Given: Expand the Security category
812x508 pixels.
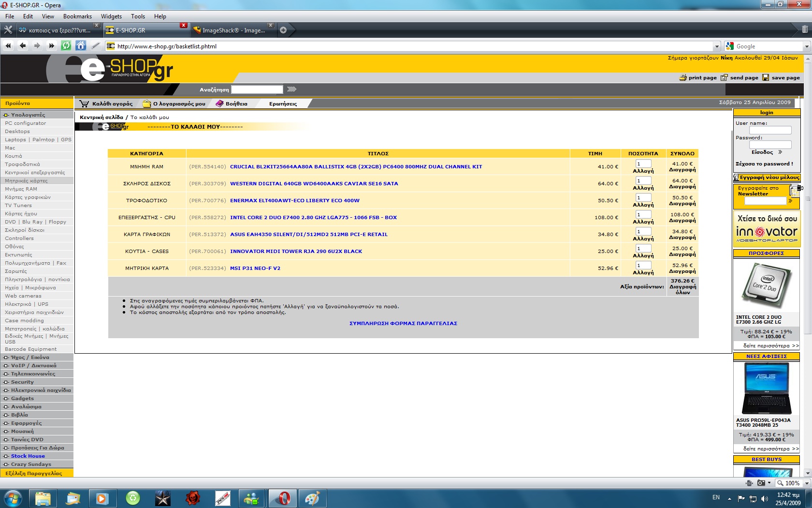Looking at the screenshot, I should pos(6,382).
